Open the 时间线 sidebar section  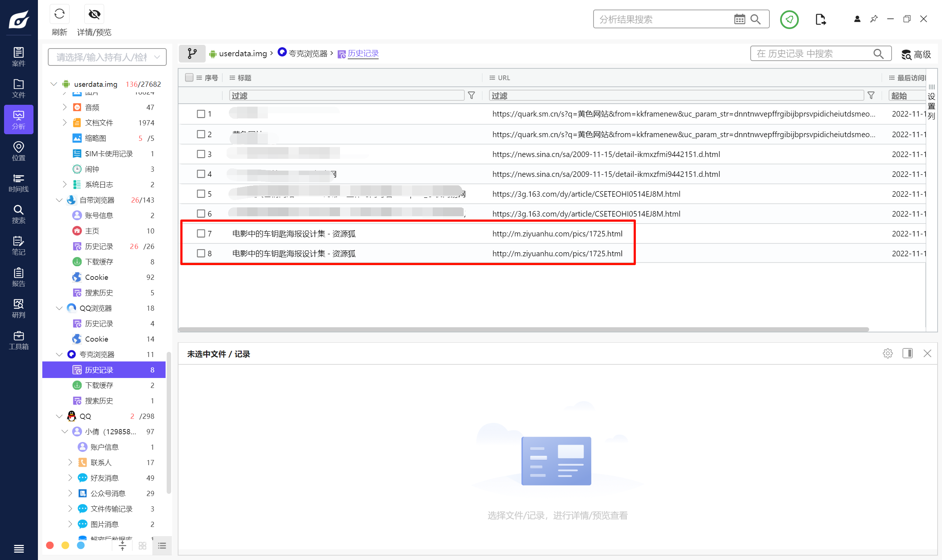(x=18, y=183)
